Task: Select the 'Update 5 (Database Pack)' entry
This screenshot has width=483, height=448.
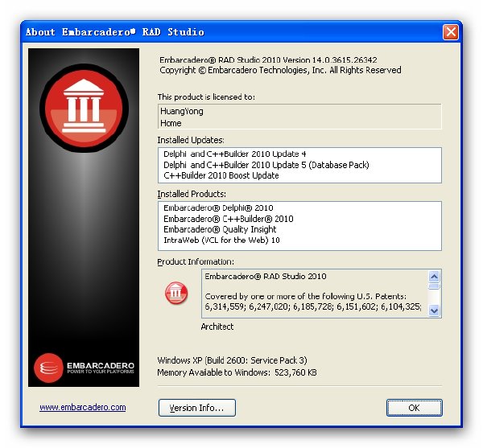Action: (x=266, y=165)
